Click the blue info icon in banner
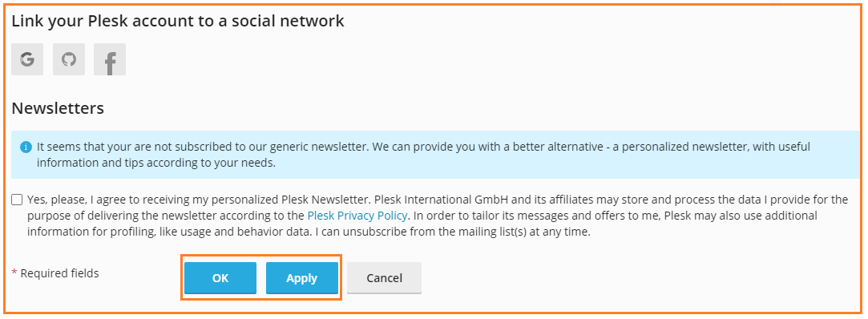Screen dimensions: 868x319 click(26, 147)
